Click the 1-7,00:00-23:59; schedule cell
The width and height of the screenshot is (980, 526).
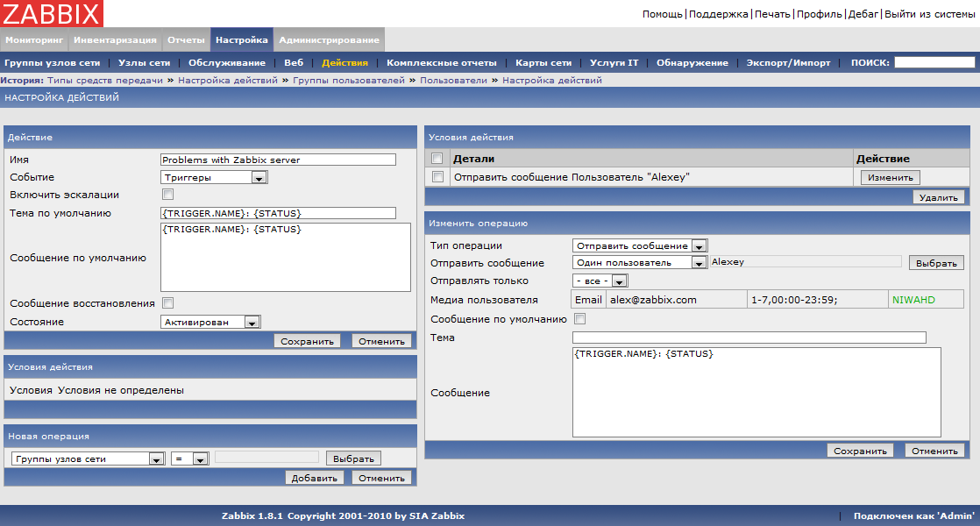tap(818, 300)
